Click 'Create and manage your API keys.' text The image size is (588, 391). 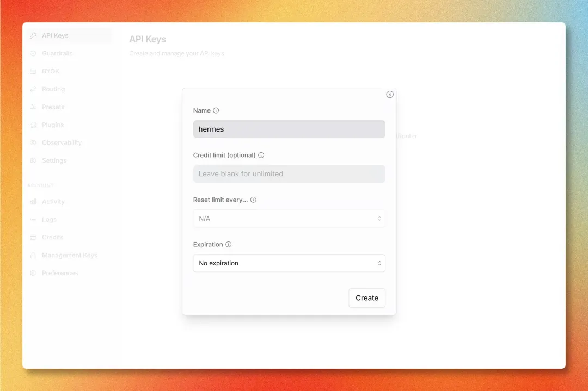tap(177, 53)
